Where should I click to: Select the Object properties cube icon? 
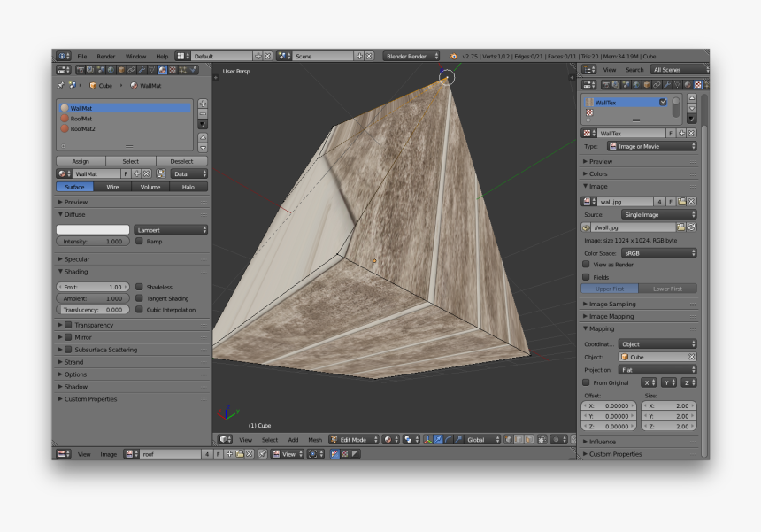pos(645,84)
